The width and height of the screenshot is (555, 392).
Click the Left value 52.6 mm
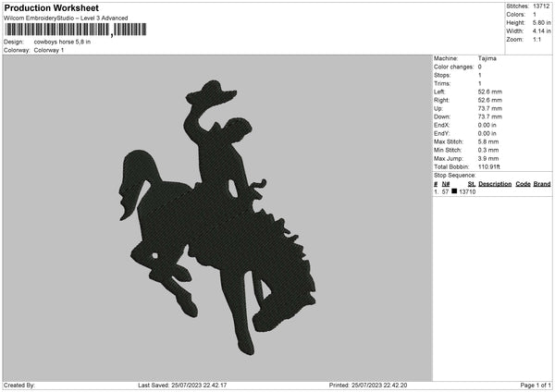point(490,92)
